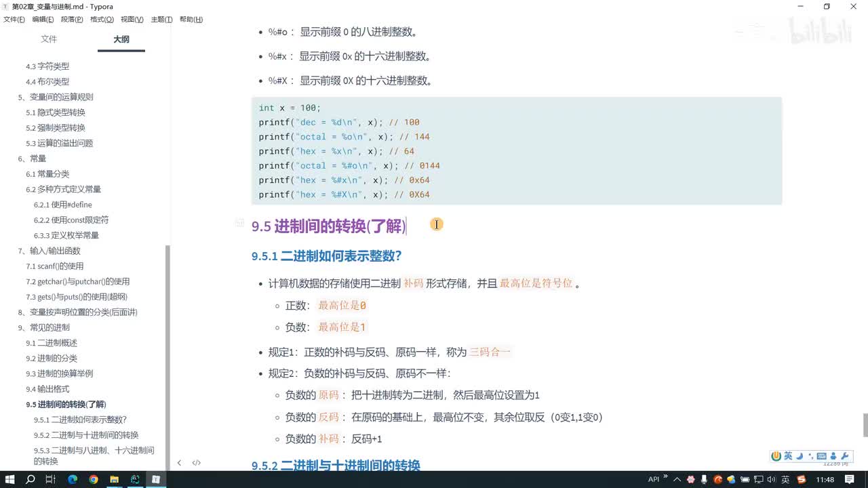Open the taskbar app beside File Explorer

[135, 479]
